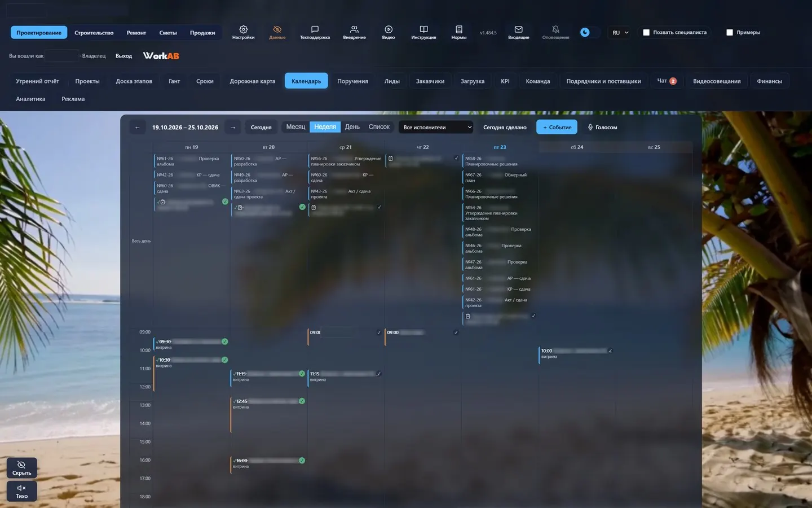Click the Выход link
The width and height of the screenshot is (812, 508).
123,56
